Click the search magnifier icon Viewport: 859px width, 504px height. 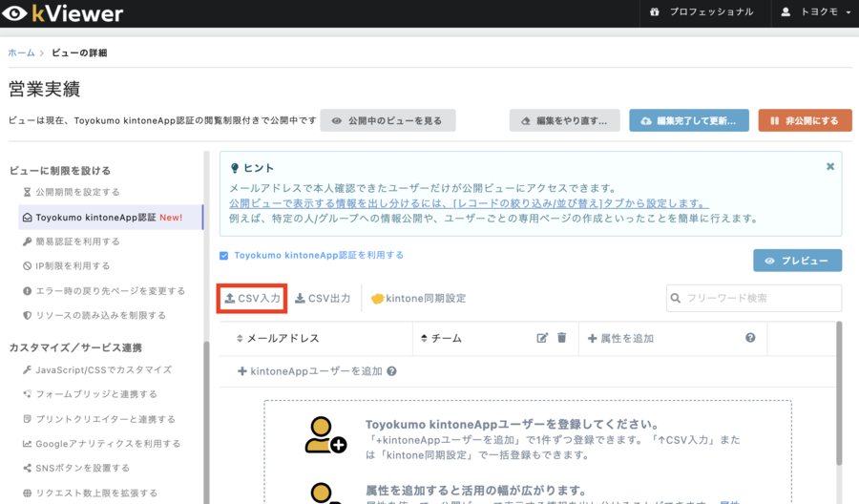676,298
